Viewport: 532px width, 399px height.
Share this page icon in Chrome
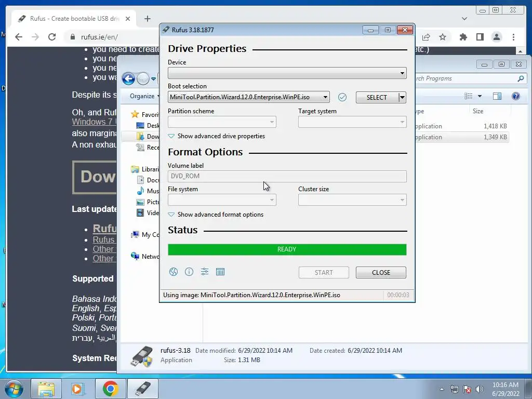(x=426, y=37)
